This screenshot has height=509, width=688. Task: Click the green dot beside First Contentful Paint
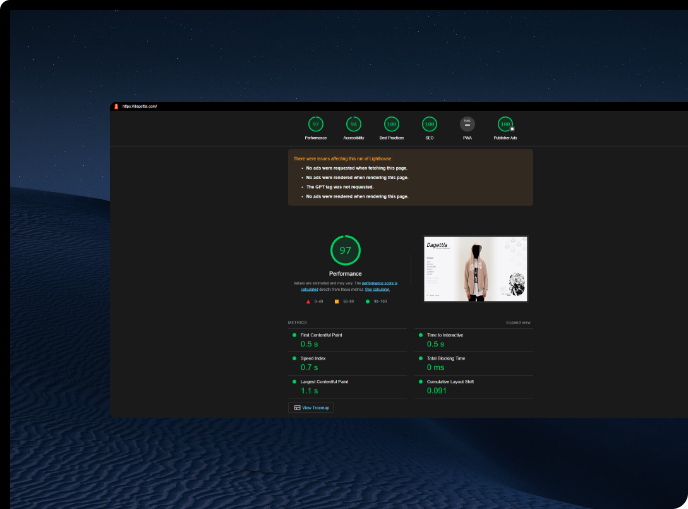coord(294,335)
